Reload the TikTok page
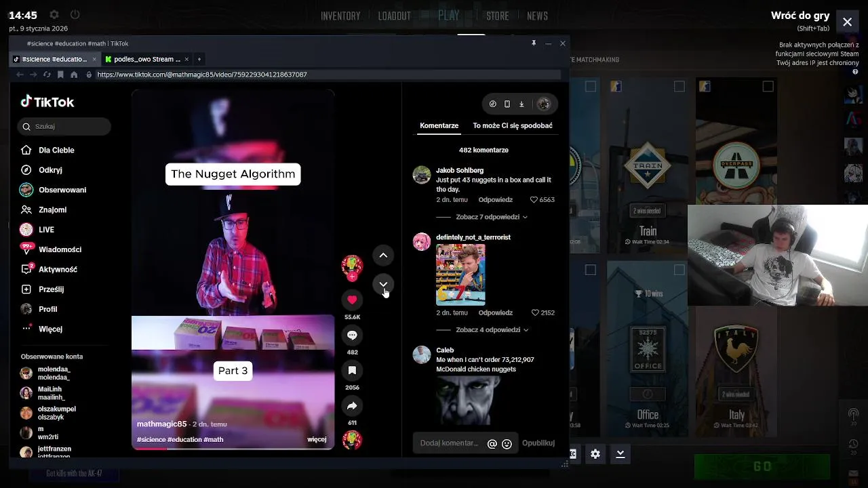This screenshot has width=868, height=488. (47, 75)
